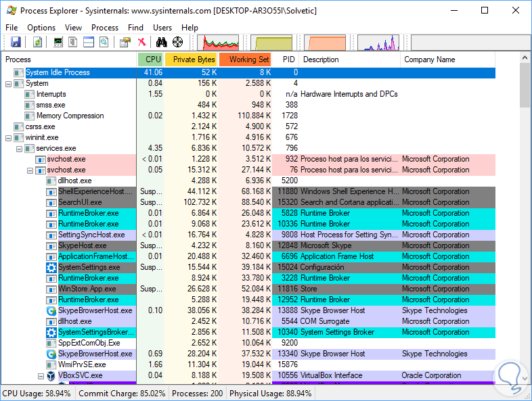Select the SkypeHost.exe process row

(82, 245)
